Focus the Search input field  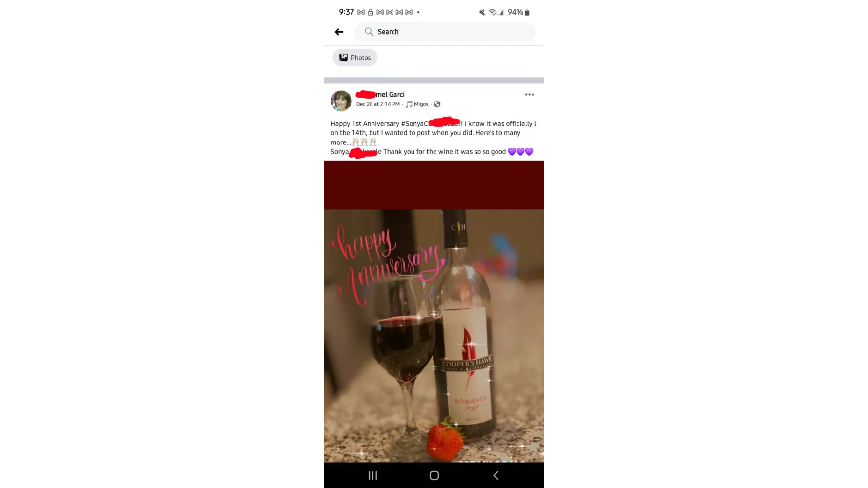pos(444,32)
